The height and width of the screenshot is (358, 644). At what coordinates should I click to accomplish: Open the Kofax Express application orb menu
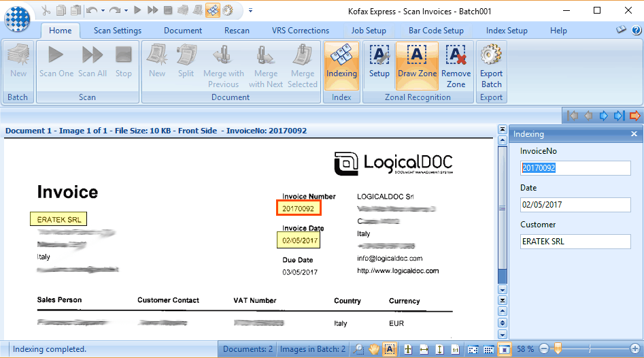17,18
